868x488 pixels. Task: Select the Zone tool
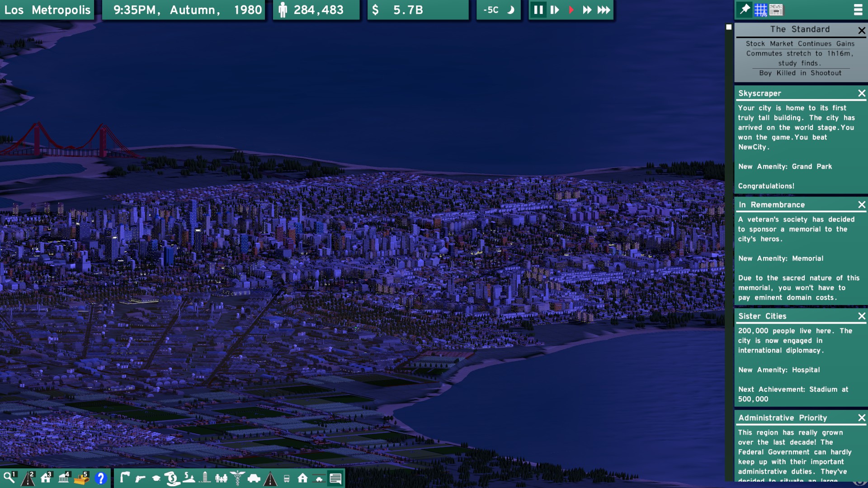[x=45, y=478]
